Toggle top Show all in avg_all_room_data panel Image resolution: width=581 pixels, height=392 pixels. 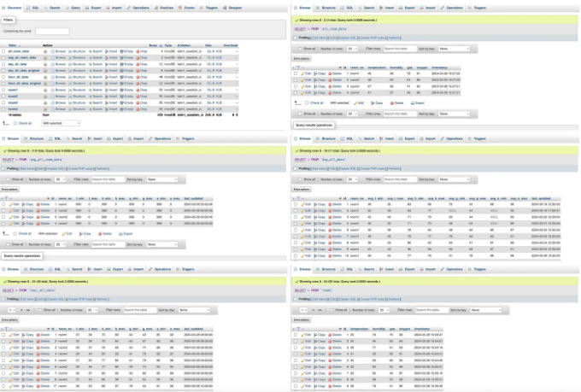coord(9,179)
